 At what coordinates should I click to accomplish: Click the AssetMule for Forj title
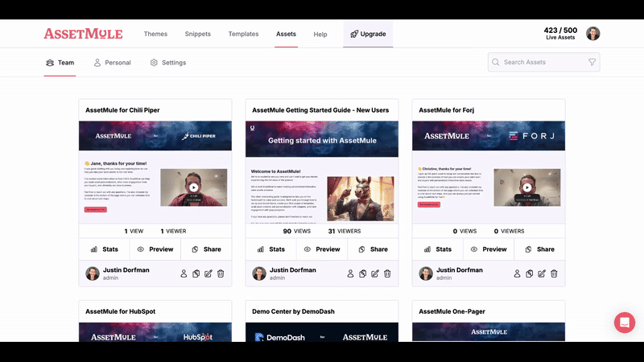tap(447, 110)
